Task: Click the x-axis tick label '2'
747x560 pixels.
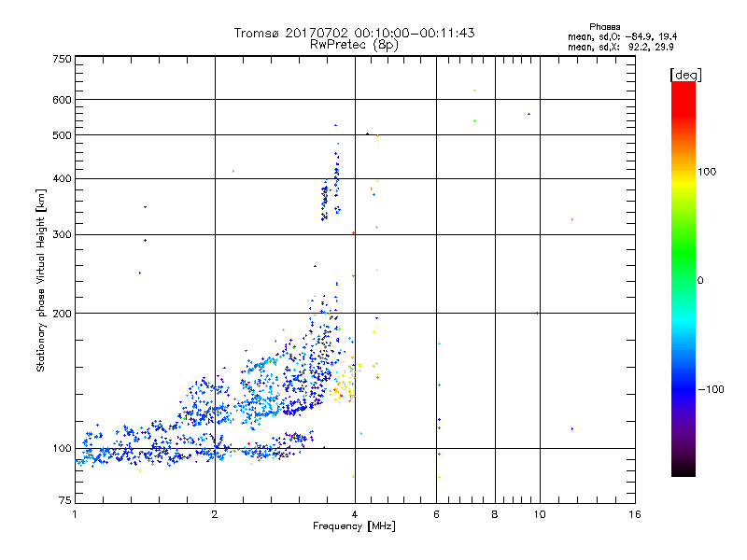Action: 215,514
